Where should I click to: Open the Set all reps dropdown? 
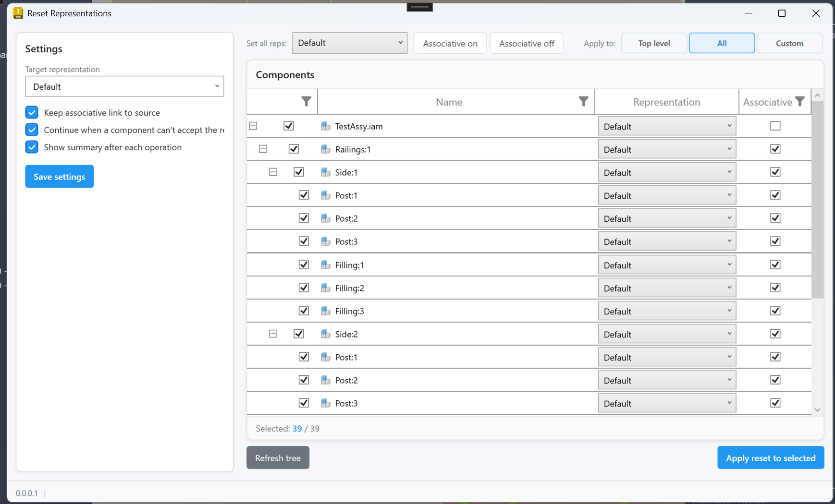click(x=350, y=43)
